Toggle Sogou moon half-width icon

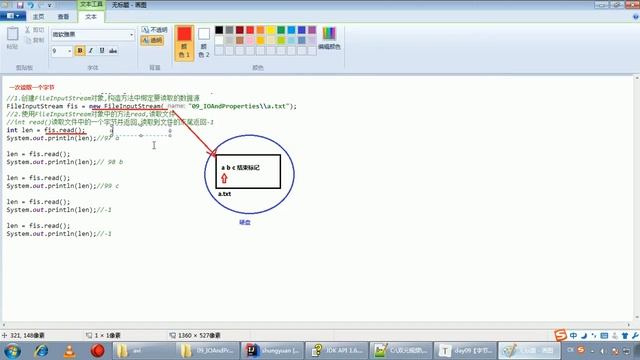pos(584,336)
